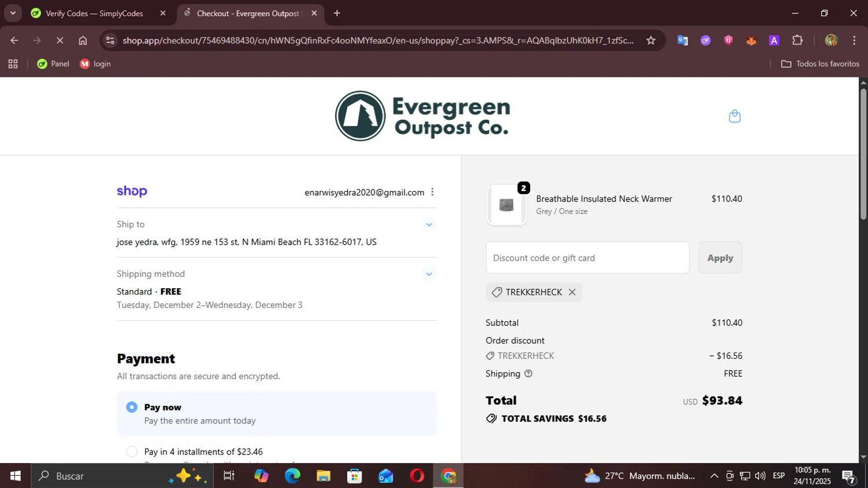Close the Verify Codes SimplyCodes tab
Viewport: 868px width, 488px height.
[x=163, y=13]
